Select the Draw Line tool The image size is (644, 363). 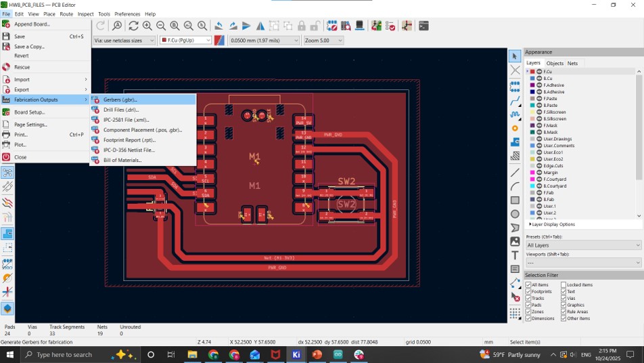pyautogui.click(x=515, y=173)
